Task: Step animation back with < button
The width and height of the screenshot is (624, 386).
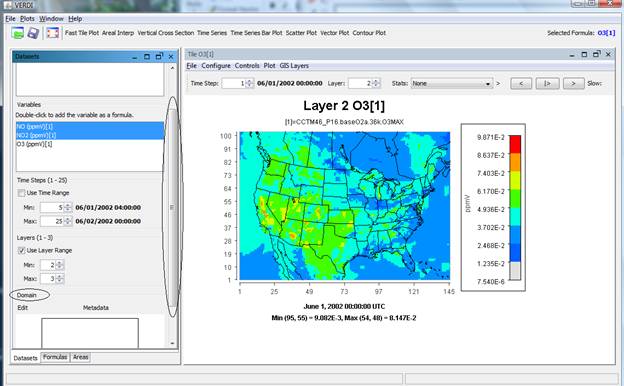Action: coord(521,84)
